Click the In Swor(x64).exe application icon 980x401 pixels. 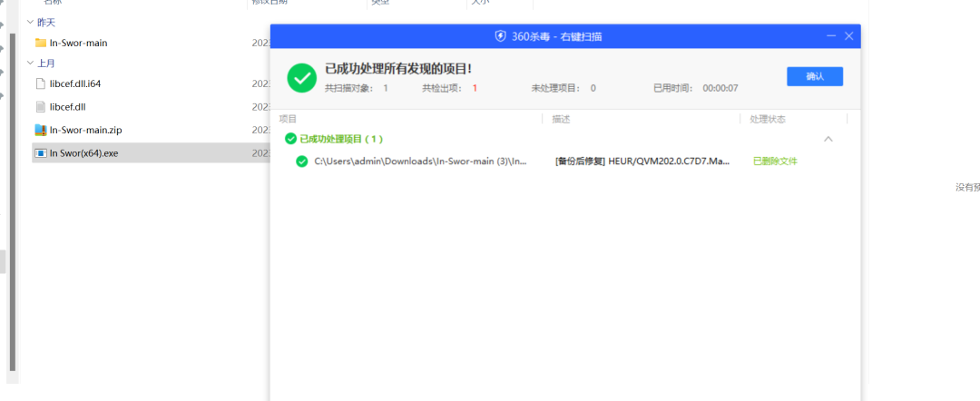(x=41, y=153)
